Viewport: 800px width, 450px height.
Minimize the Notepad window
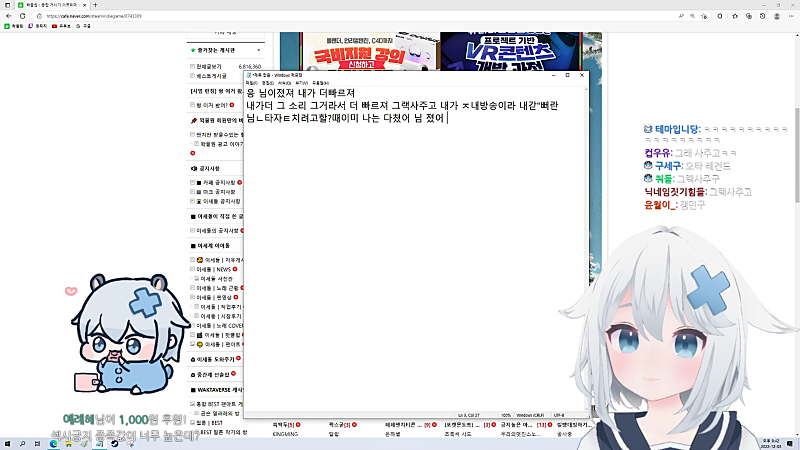(x=554, y=75)
